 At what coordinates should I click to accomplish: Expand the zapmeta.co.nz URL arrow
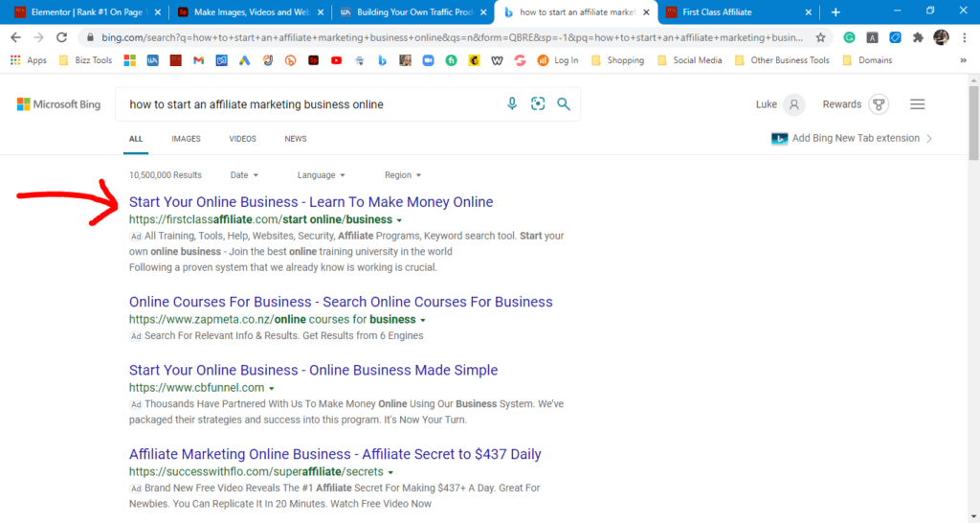coord(422,320)
